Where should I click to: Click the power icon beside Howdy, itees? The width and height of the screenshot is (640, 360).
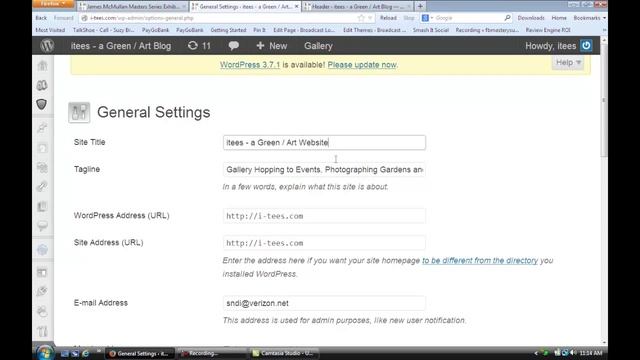point(586,46)
